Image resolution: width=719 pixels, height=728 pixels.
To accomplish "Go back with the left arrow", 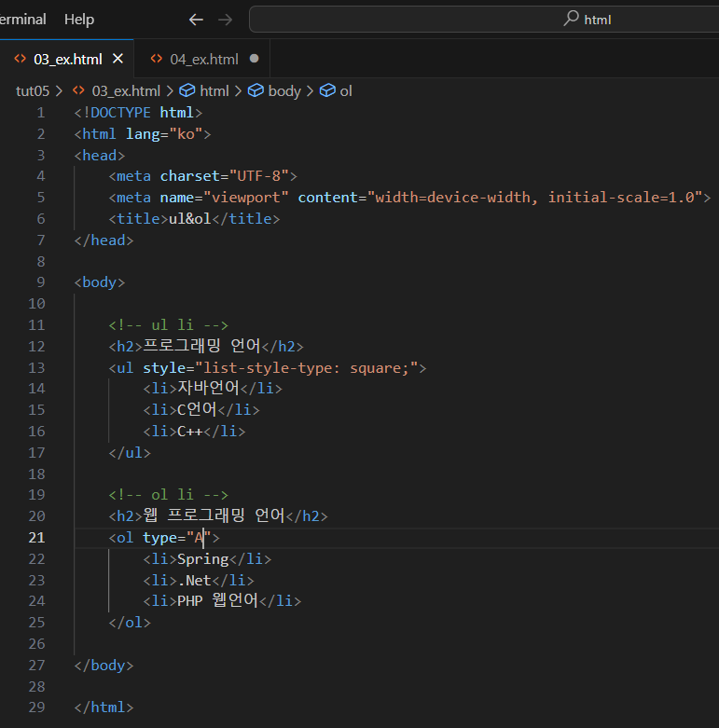I will pyautogui.click(x=196, y=20).
